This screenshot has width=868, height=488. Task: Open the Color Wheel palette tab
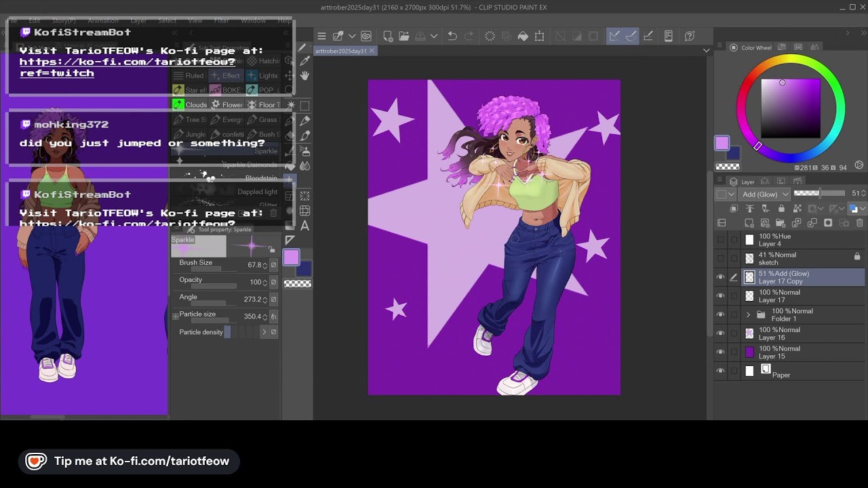pyautogui.click(x=751, y=47)
